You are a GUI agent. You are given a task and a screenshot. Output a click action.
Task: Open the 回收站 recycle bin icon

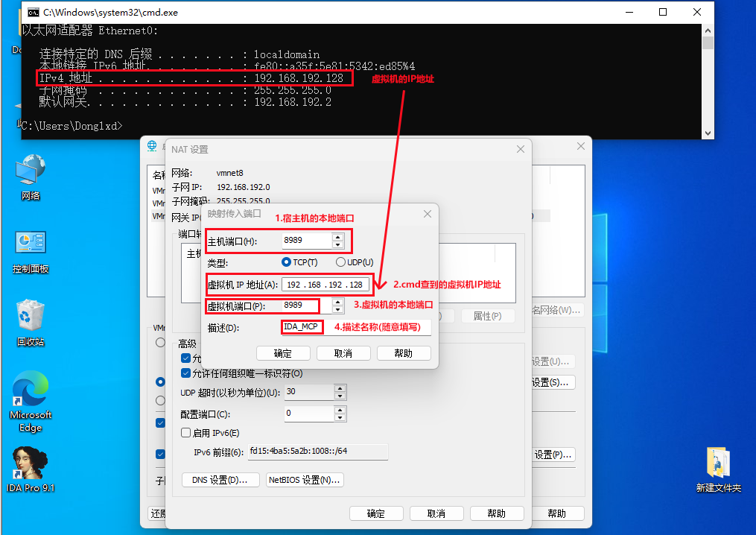tap(31, 322)
